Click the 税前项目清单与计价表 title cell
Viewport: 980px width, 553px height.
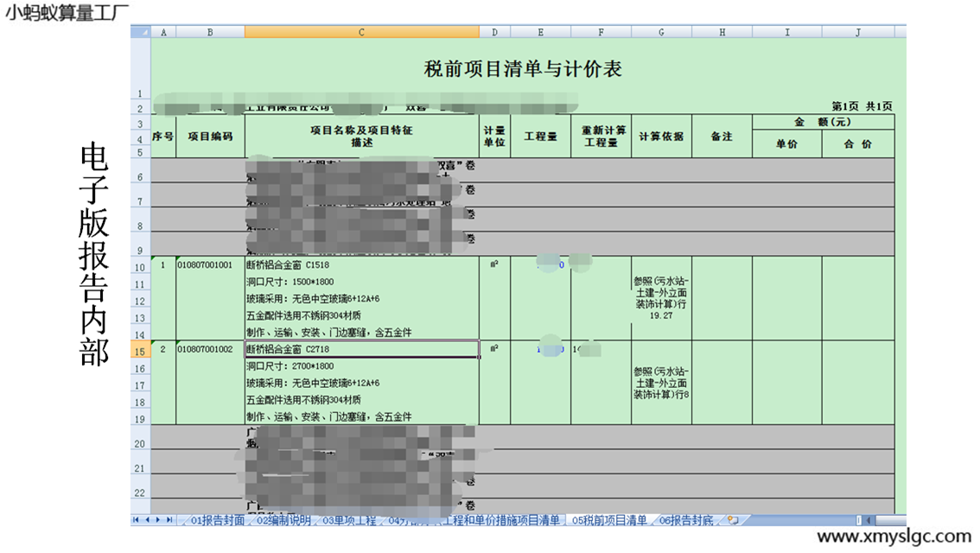point(523,70)
